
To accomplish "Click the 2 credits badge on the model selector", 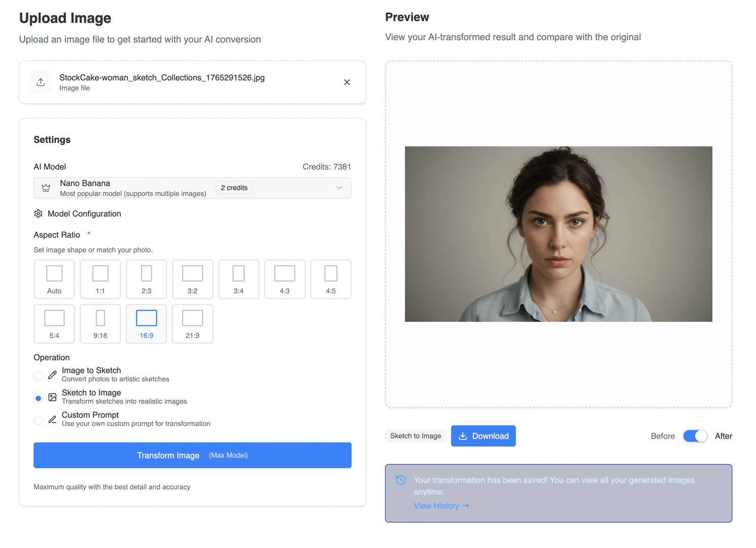I will click(x=234, y=187).
